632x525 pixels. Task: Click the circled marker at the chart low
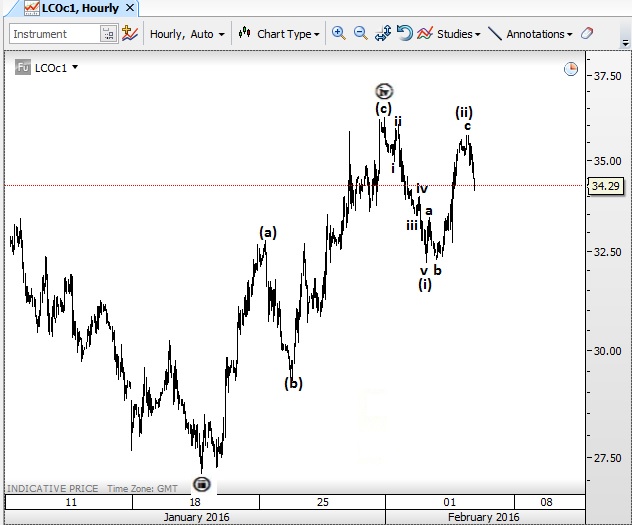click(x=201, y=483)
